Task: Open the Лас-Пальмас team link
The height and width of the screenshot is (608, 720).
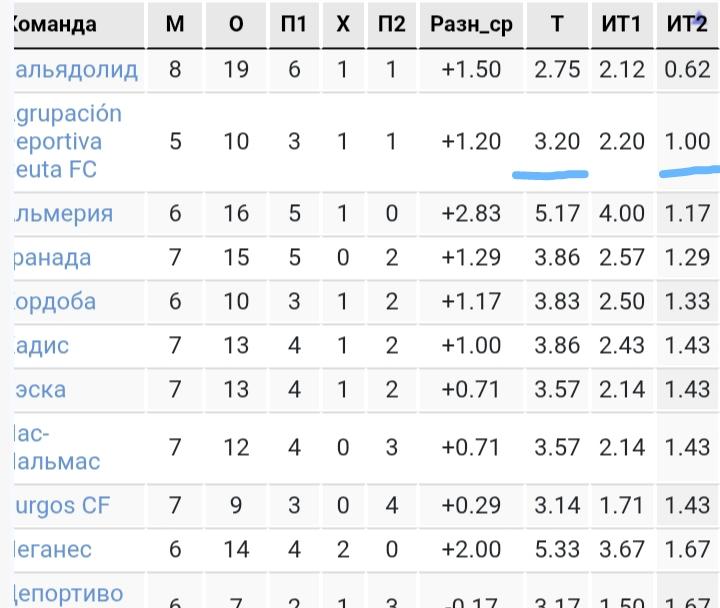Action: pyautogui.click(x=55, y=448)
